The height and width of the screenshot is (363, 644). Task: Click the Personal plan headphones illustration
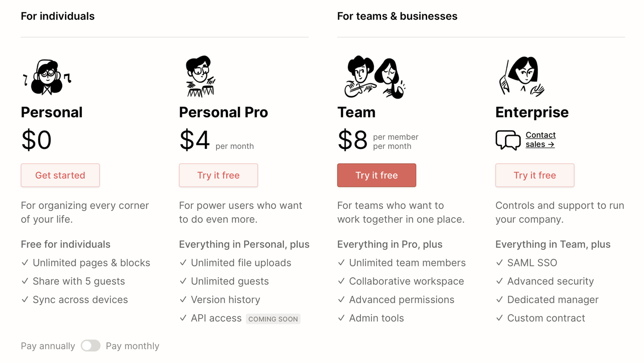tap(47, 77)
